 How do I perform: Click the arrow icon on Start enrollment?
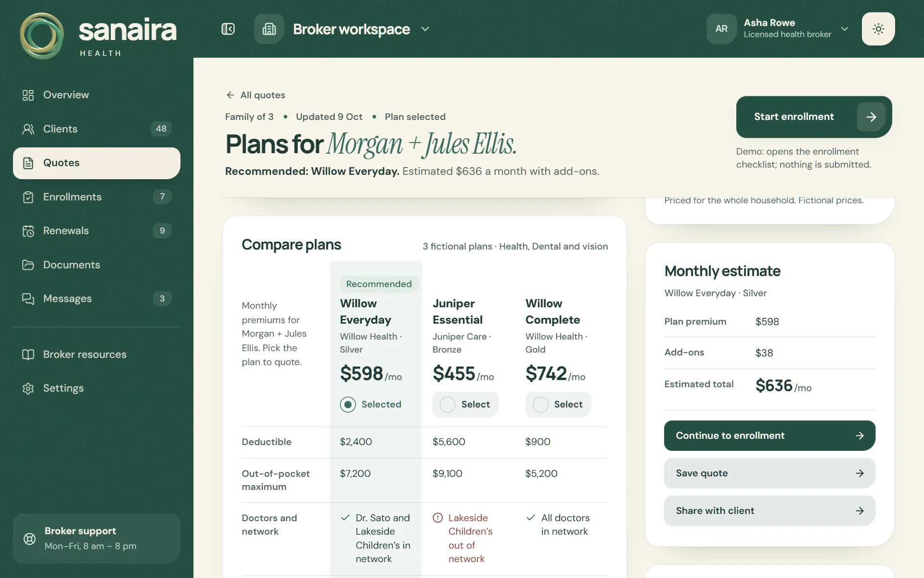tap(871, 117)
